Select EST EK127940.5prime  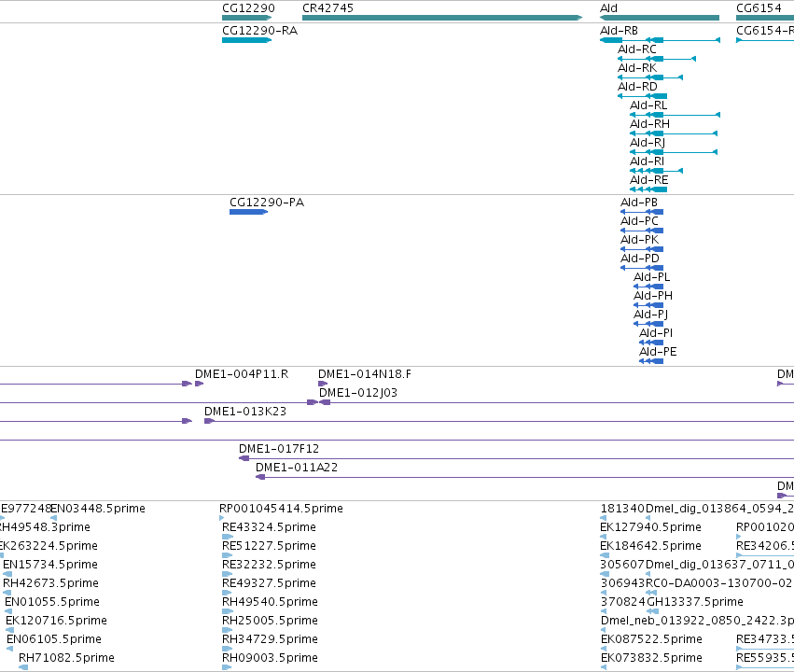(603, 537)
